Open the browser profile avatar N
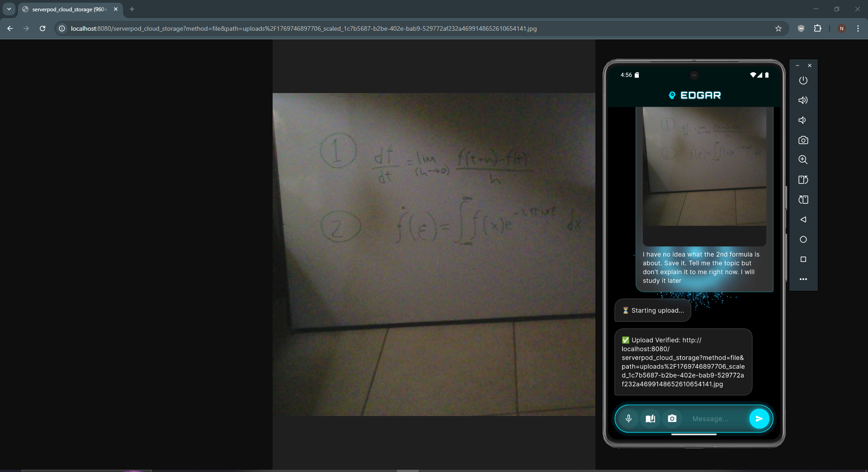The height and width of the screenshot is (472, 868). point(841,28)
